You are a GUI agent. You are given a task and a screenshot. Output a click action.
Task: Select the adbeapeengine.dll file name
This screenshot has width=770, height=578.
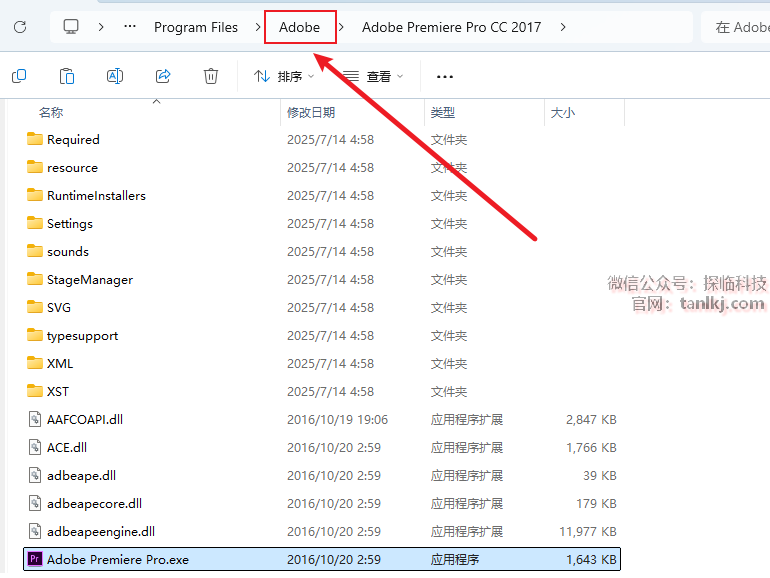click(101, 532)
